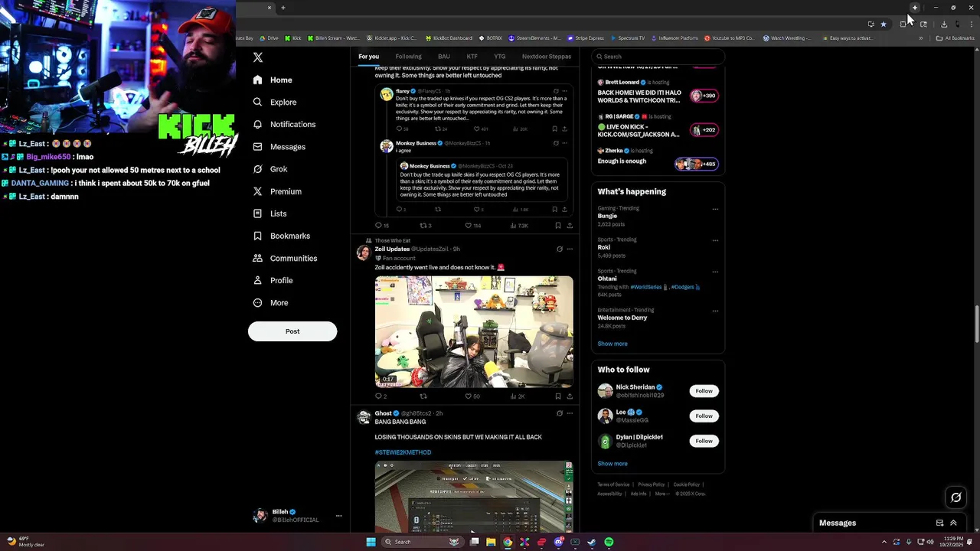980x551 pixels.
Task: Open Messages from left sidebar
Action: coord(279,147)
